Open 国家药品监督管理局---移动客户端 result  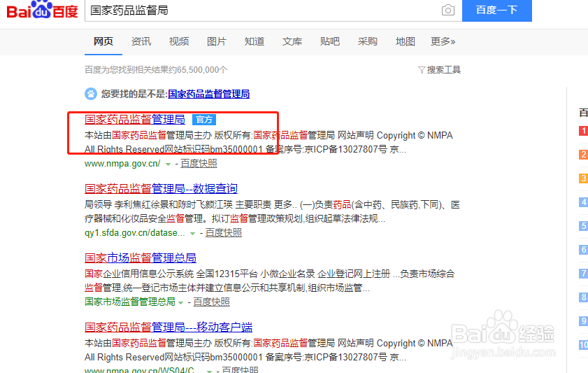168,328
